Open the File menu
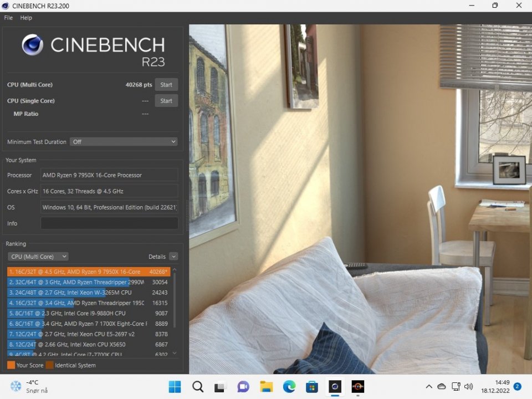Screen dimensions: 532x399 (x=8, y=18)
